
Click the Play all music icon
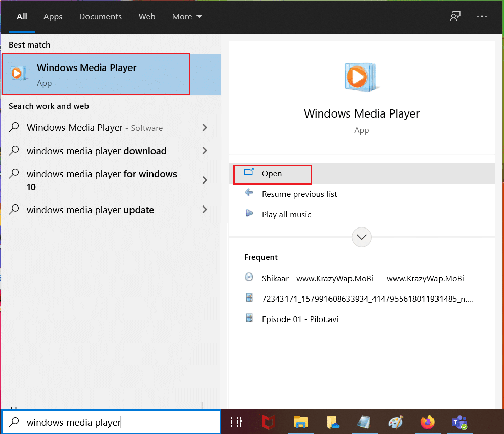click(249, 214)
